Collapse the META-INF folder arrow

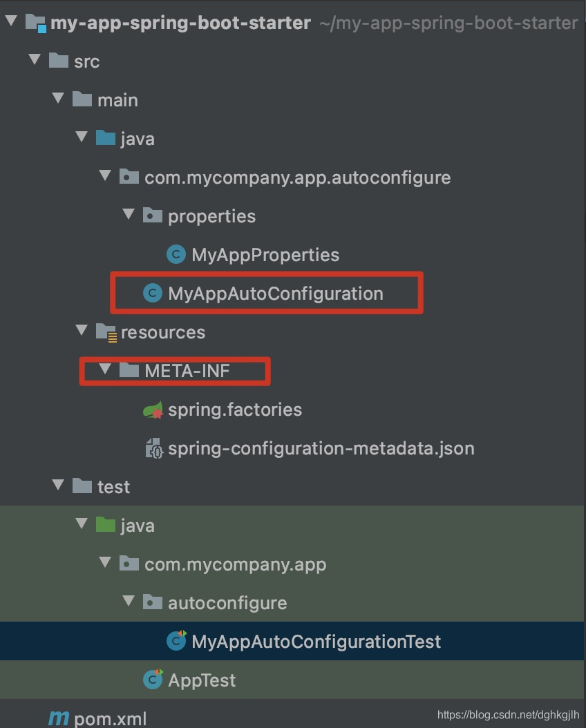coord(105,369)
